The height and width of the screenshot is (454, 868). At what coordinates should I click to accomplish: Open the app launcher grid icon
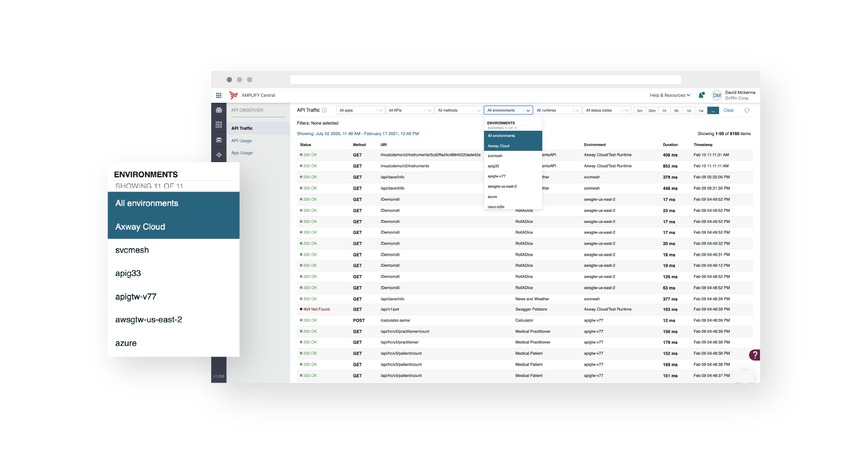[218, 96]
